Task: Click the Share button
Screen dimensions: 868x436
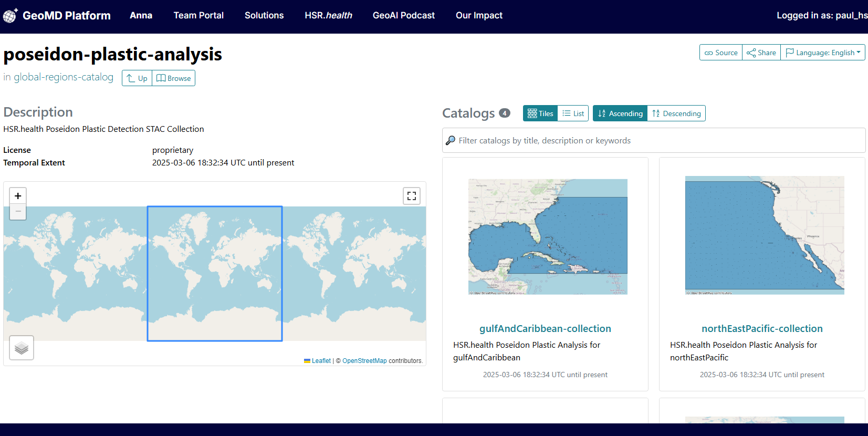Action: (x=761, y=53)
